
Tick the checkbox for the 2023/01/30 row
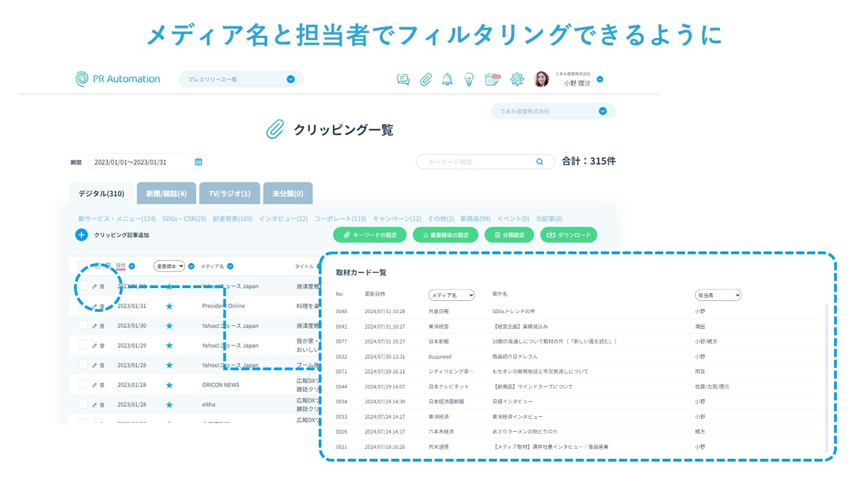[x=83, y=325]
